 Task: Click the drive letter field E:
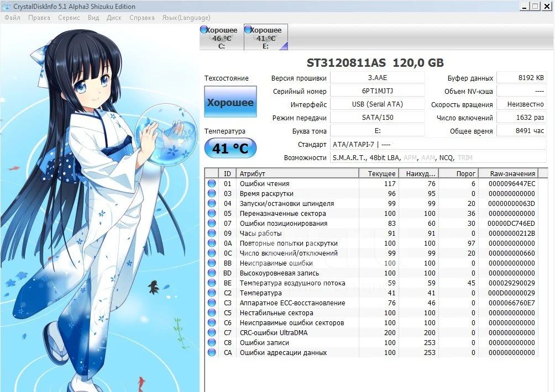click(x=378, y=131)
